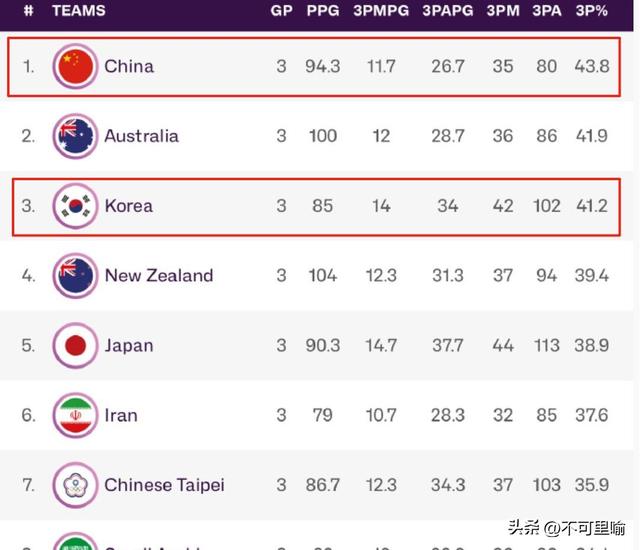Click the Australia flag icon

click(75, 136)
